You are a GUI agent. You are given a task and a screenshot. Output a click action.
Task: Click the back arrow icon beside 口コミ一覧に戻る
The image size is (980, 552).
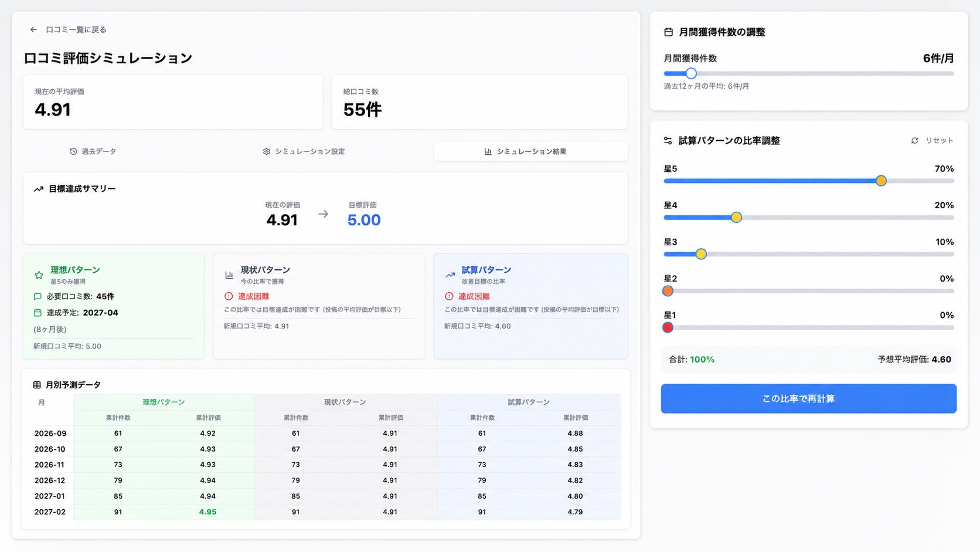click(x=33, y=29)
